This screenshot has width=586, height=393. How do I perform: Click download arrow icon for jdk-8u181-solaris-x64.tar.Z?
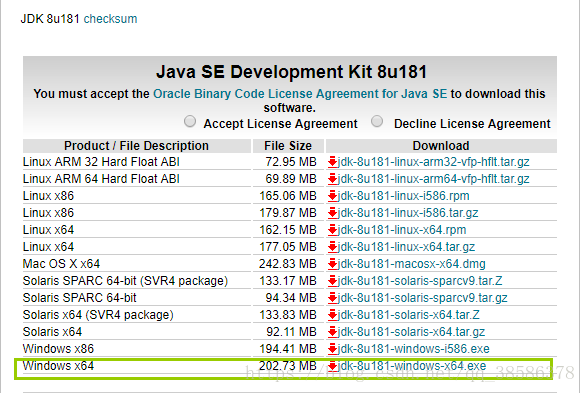point(332,315)
